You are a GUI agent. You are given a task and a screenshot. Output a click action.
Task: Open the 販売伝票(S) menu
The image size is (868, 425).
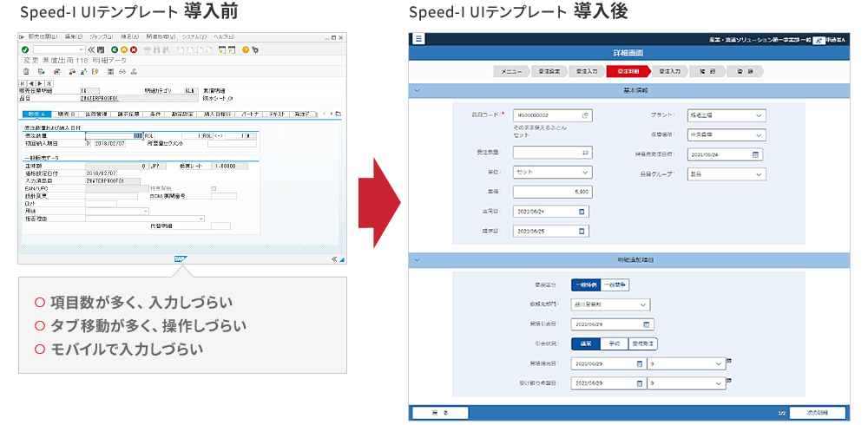[43, 36]
